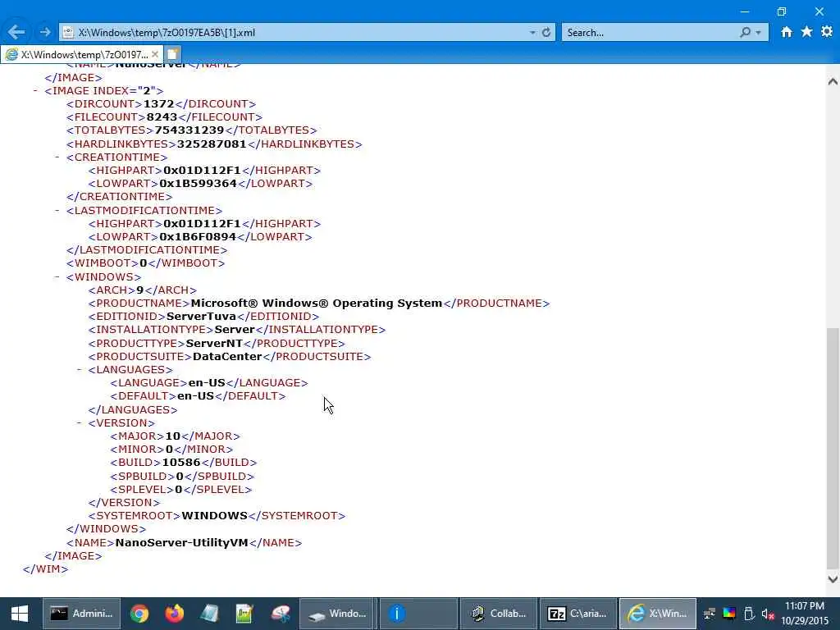Click the forward navigation arrow
This screenshot has width=840, height=630.
[45, 32]
